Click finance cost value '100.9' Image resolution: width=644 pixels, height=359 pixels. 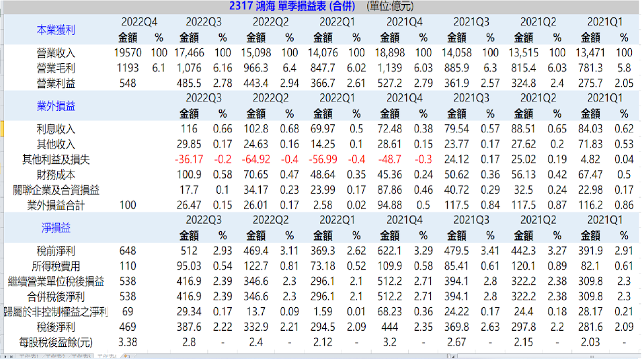click(x=189, y=175)
